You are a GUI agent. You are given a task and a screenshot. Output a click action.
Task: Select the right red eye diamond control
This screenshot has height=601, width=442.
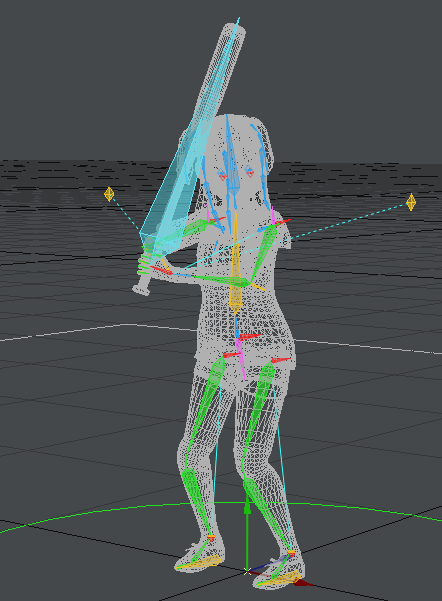click(249, 171)
